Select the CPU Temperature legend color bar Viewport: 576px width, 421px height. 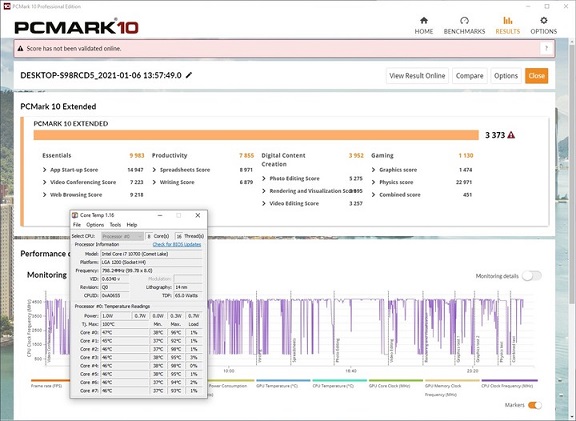coord(339,380)
